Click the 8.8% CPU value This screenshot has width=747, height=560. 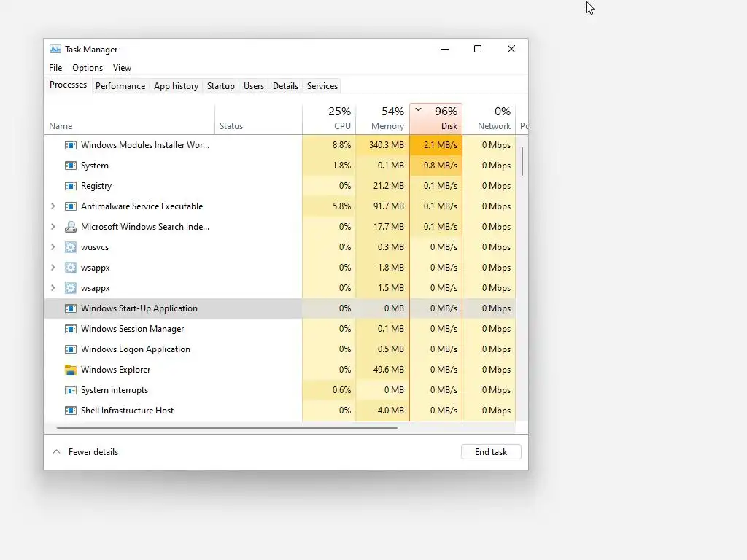coord(341,145)
